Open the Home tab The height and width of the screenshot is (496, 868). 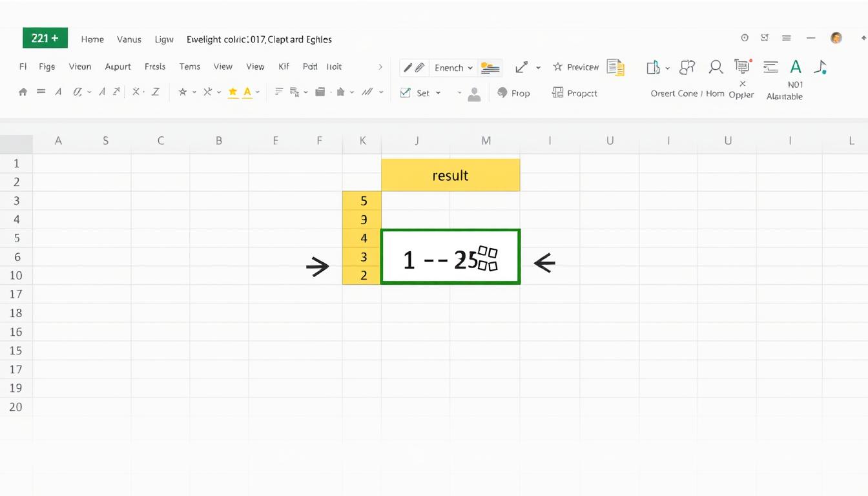pos(92,39)
